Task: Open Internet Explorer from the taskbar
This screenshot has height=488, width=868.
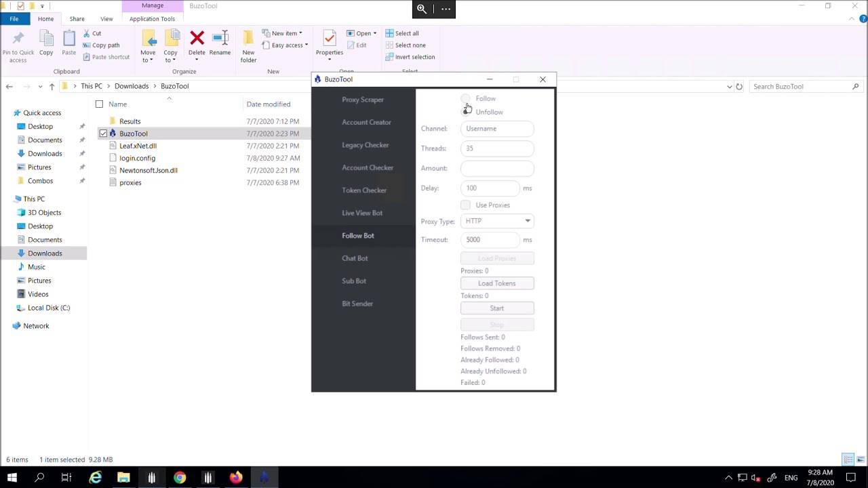Action: click(x=96, y=478)
